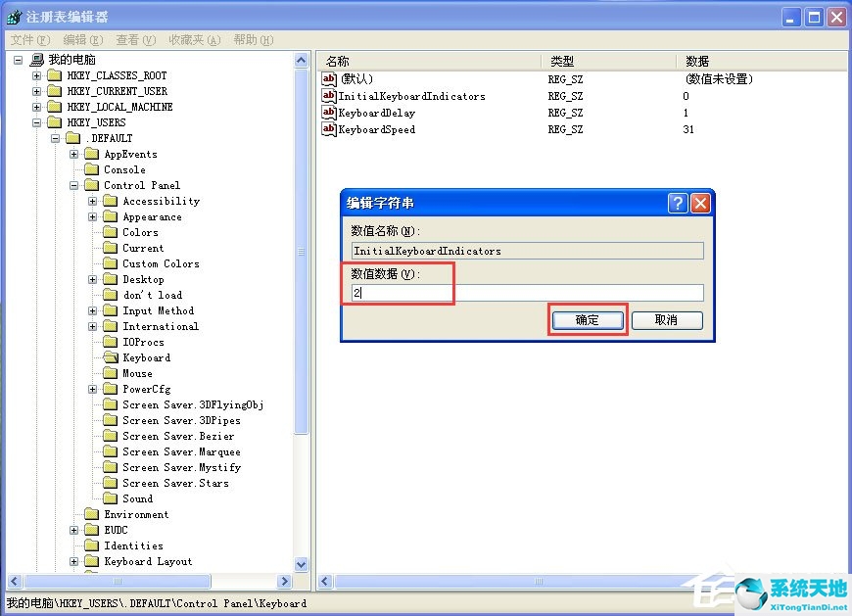The height and width of the screenshot is (616, 852).
Task: Expand the Desktop key
Action: tap(92, 279)
